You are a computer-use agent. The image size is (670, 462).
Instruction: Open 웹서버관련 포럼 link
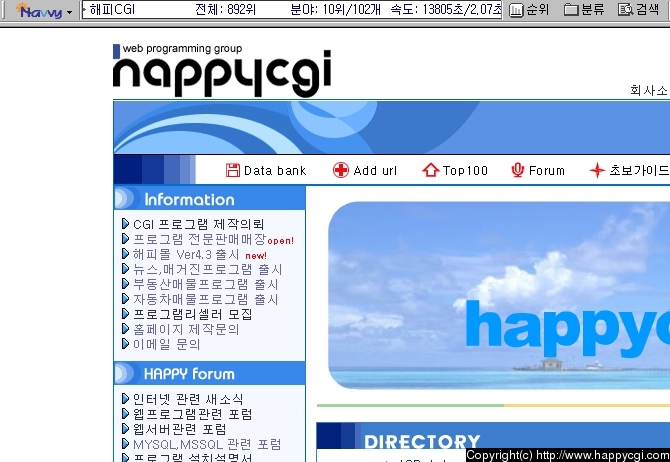coord(179,429)
